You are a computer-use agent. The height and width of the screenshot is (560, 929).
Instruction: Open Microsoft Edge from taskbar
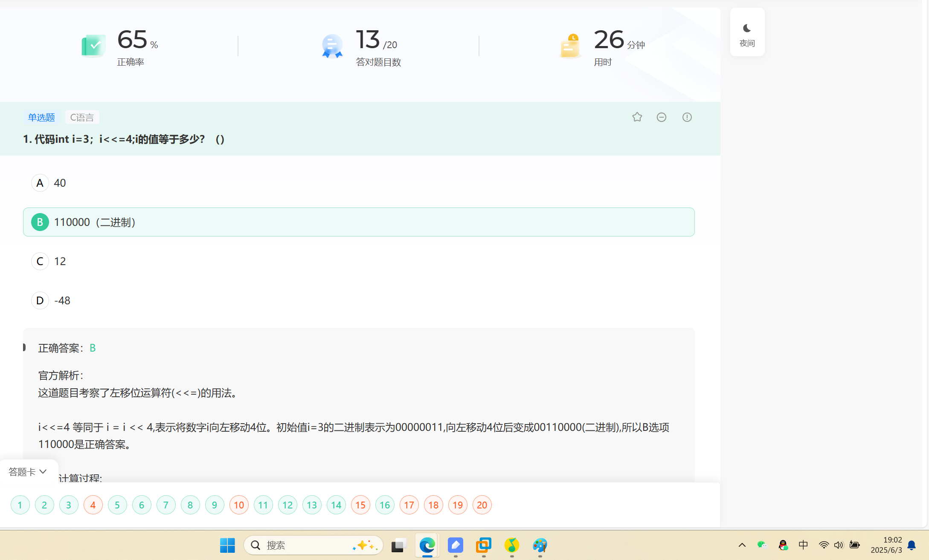point(427,545)
